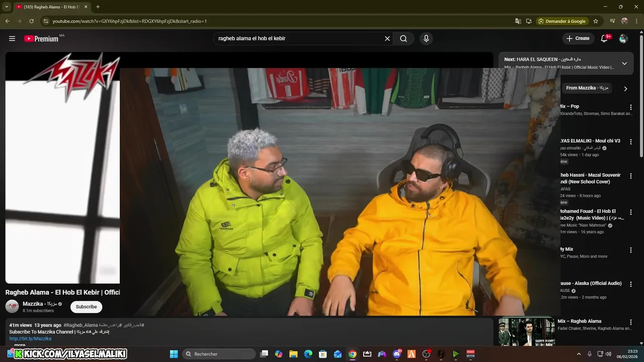Open the bit.ly/Mazzika link
This screenshot has width=644, height=362.
point(30,338)
